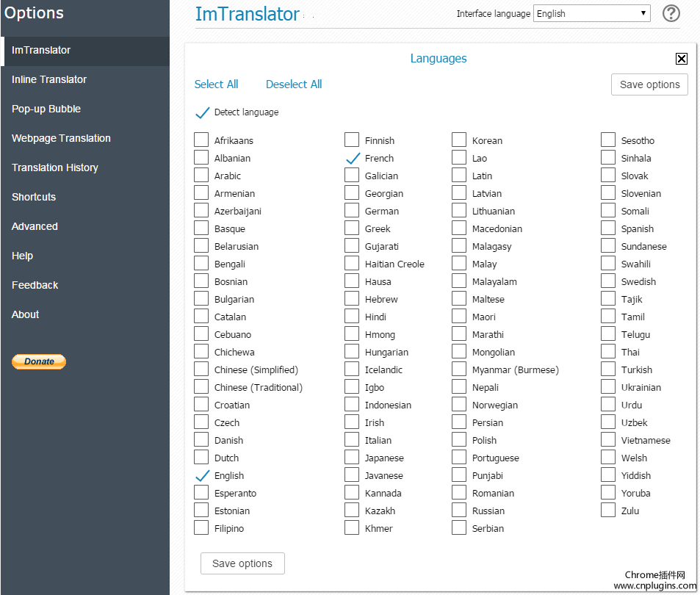
Task: Tick the Italian checkbox
Action: [352, 439]
